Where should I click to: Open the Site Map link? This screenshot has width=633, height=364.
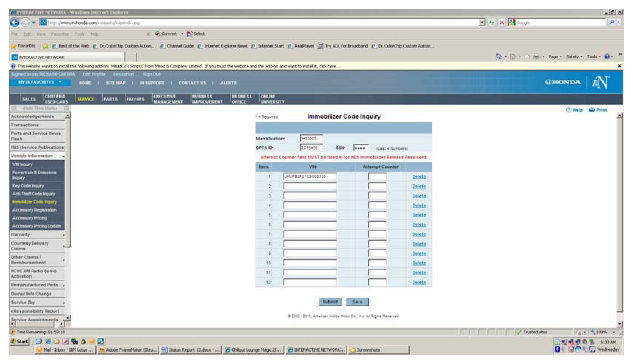[115, 83]
